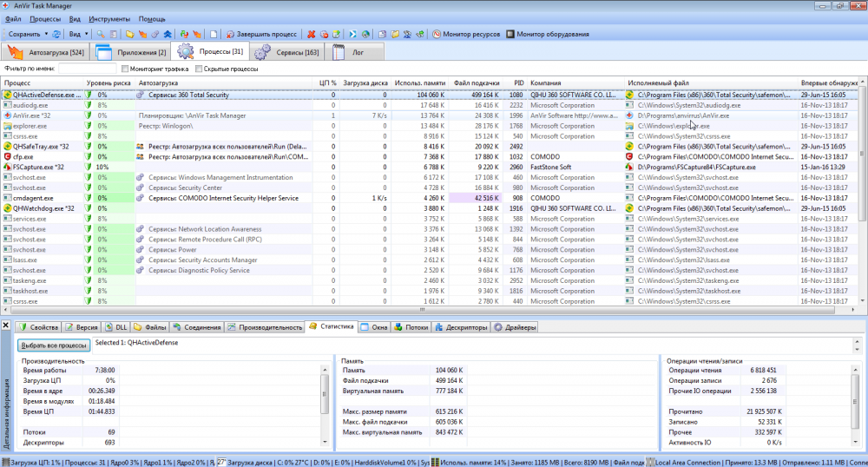Click service gear icon for Security Center
868x467 pixels.
pyautogui.click(x=141, y=188)
